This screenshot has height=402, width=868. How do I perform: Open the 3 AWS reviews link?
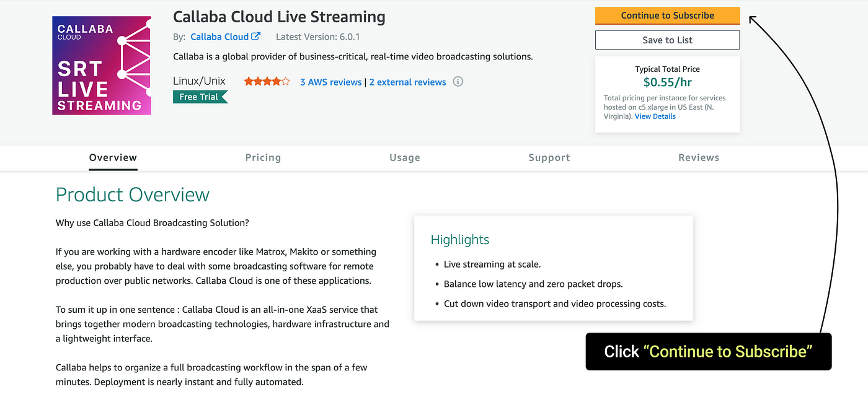pyautogui.click(x=330, y=82)
